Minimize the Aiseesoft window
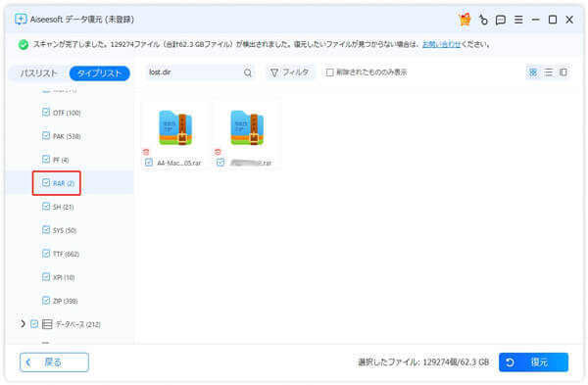588x385 pixels. pyautogui.click(x=535, y=20)
